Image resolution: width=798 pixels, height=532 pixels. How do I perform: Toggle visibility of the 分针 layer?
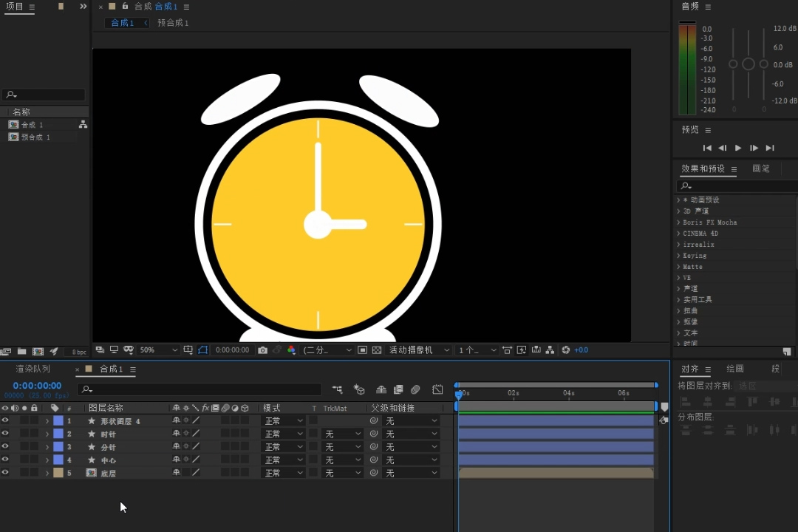(x=5, y=446)
